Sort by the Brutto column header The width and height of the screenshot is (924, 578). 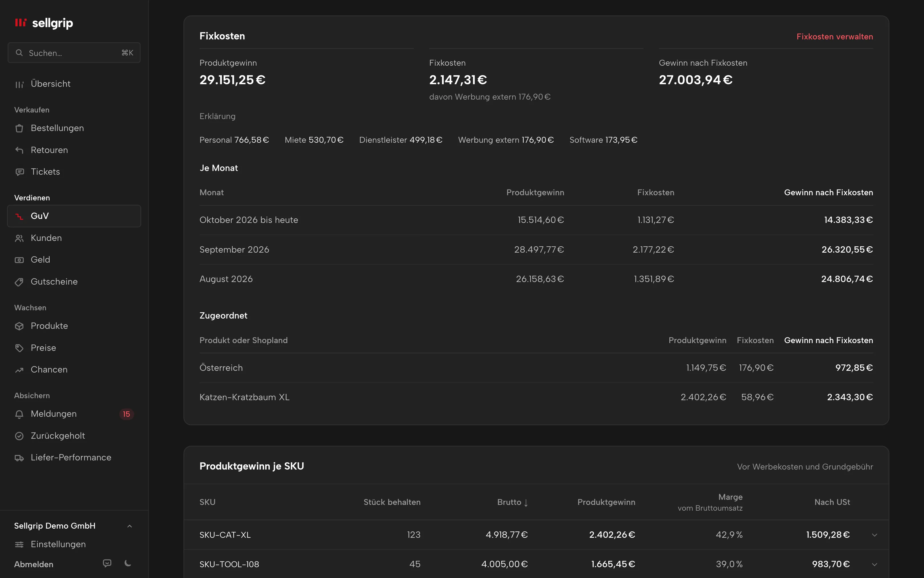pos(512,502)
